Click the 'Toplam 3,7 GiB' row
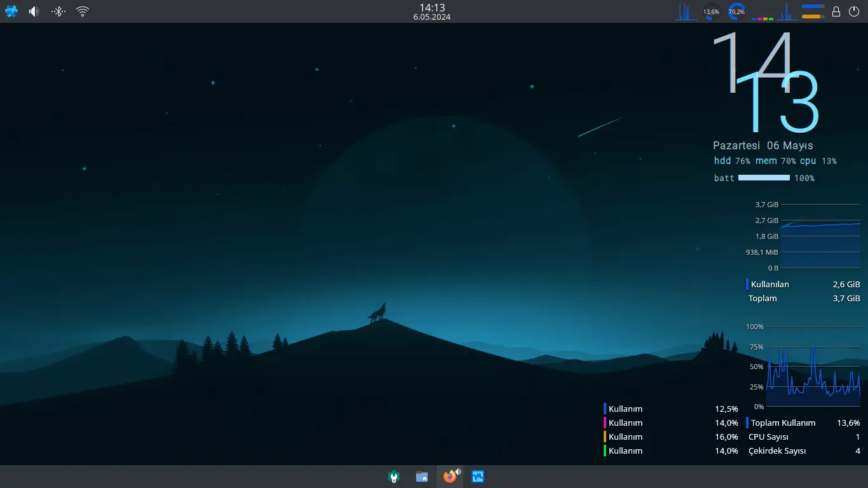Viewport: 868px width, 488px height. 803,298
